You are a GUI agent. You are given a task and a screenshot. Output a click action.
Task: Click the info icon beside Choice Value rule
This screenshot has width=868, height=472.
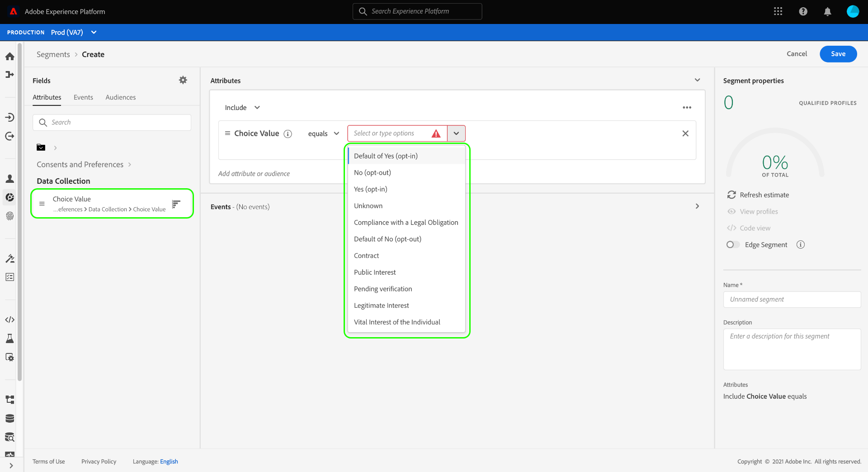288,133
